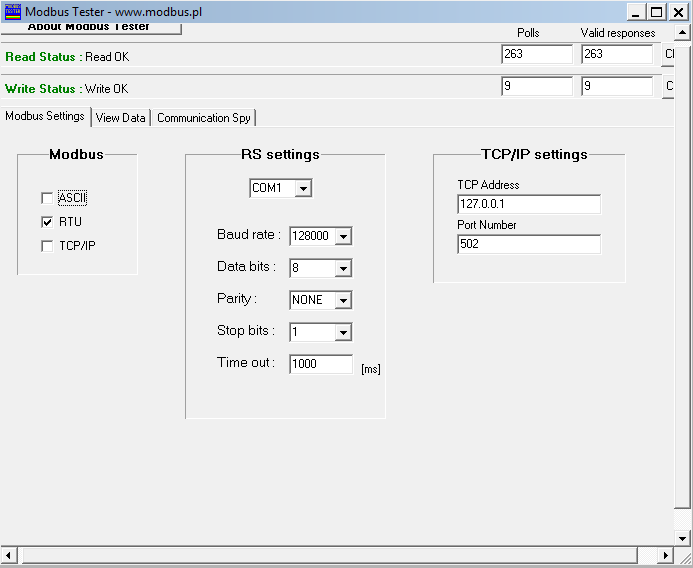Click the clear button beside Read Status counters
Screen dimensions: 693x568
[668, 54]
